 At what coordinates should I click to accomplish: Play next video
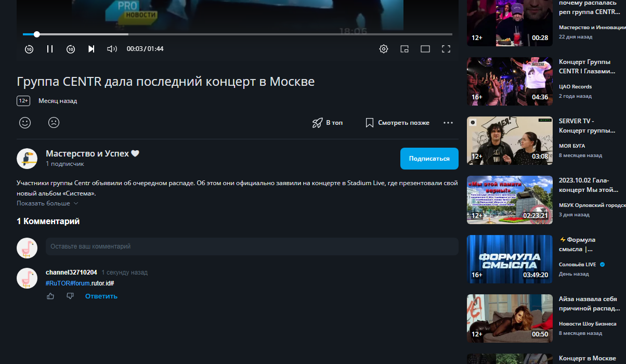pos(92,49)
